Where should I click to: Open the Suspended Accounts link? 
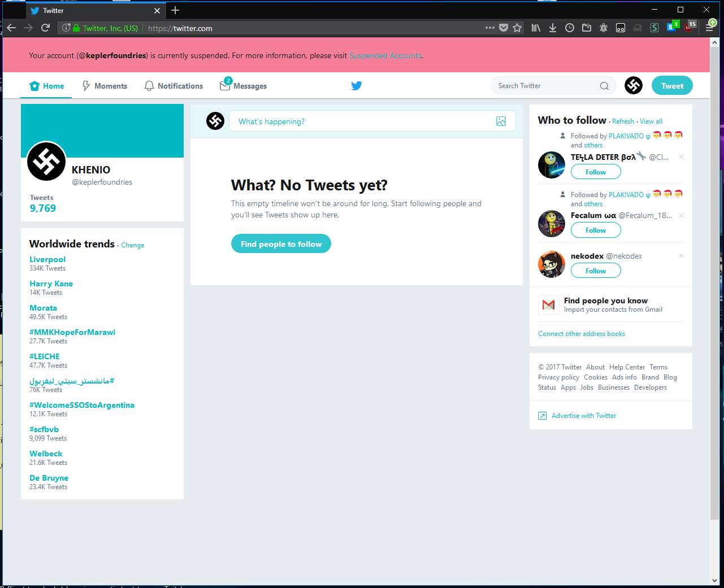pyautogui.click(x=385, y=55)
